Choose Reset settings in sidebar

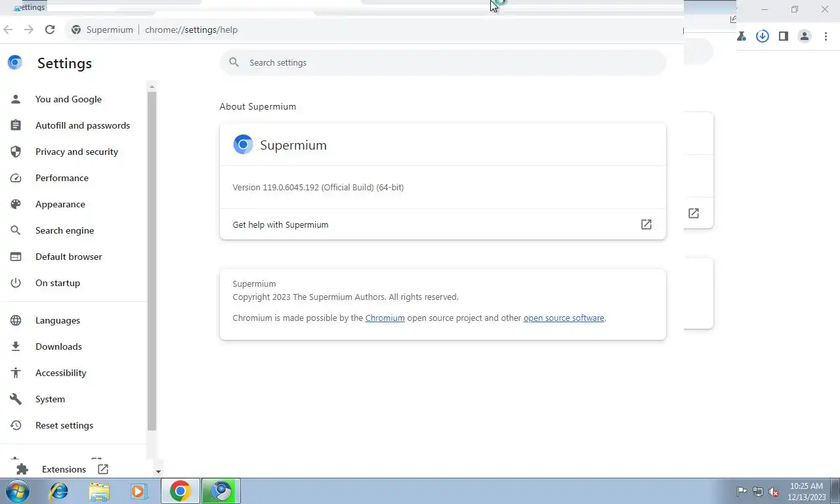pyautogui.click(x=64, y=425)
